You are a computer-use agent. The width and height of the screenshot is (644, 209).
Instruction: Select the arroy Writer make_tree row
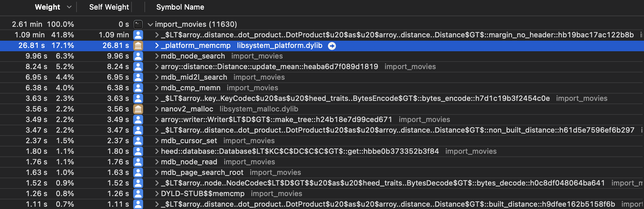pos(276,120)
